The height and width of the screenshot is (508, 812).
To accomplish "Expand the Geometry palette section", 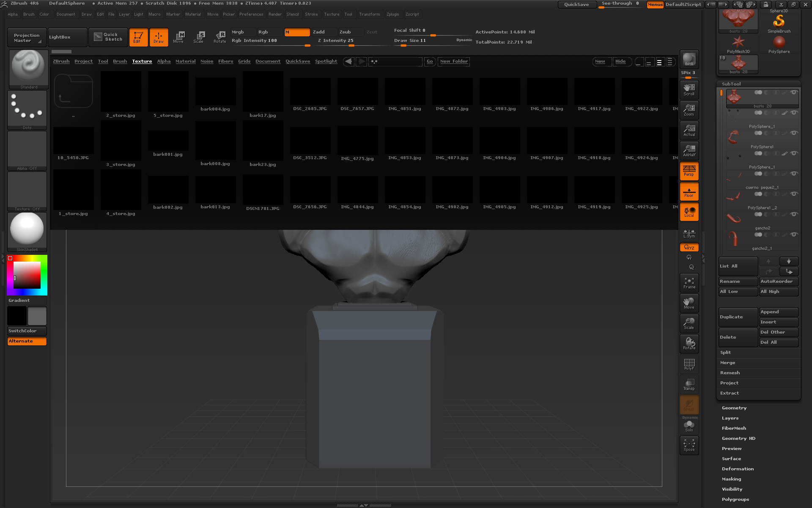I will 734,408.
